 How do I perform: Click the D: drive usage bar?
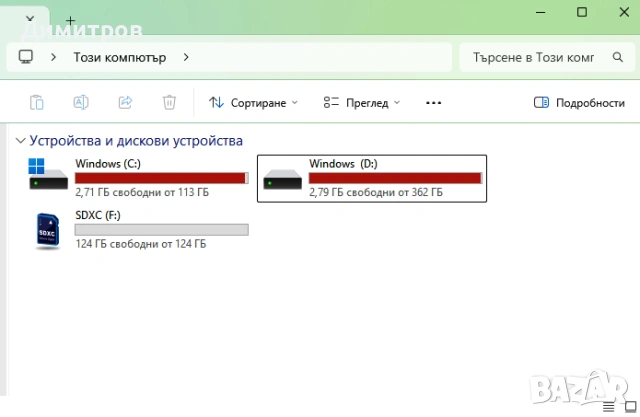(395, 178)
